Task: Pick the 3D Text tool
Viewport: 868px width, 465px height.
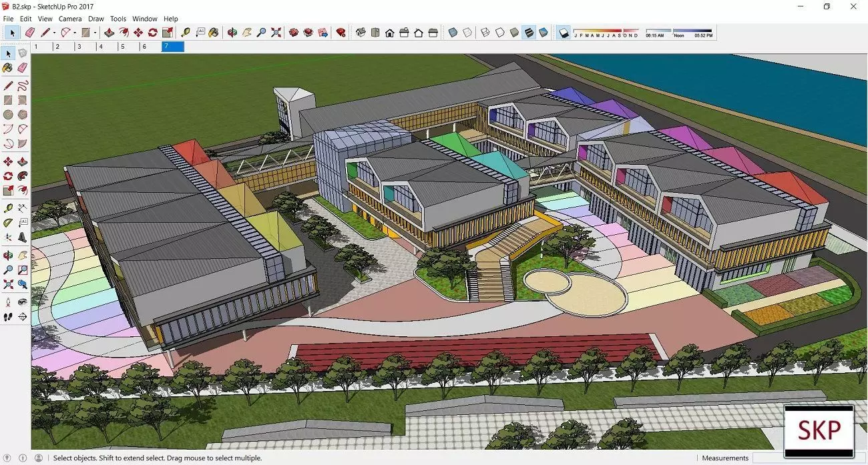Action: point(23,237)
